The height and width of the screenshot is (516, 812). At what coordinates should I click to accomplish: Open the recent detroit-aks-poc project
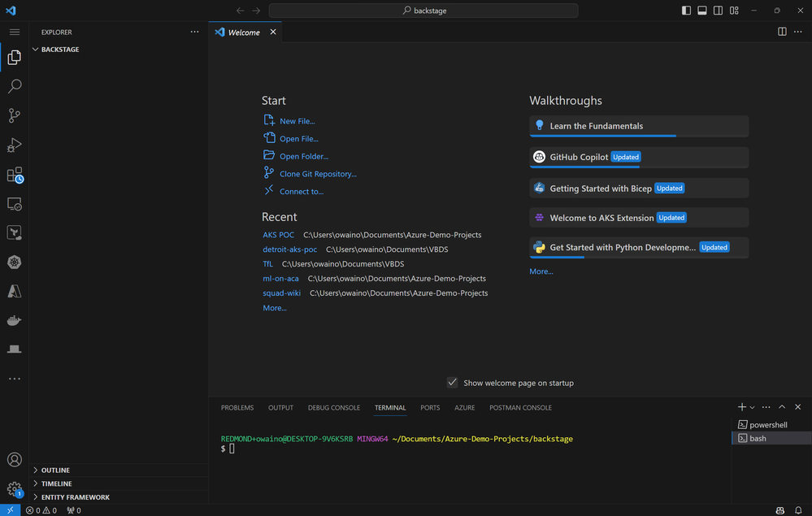[289, 249]
